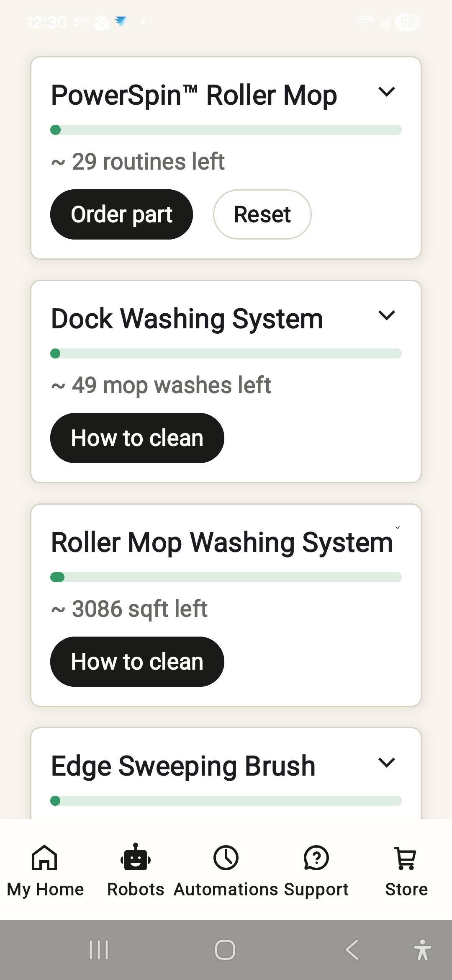This screenshot has width=452, height=980.
Task: Expand the Edge Sweeping Brush card
Action: pos(386,763)
